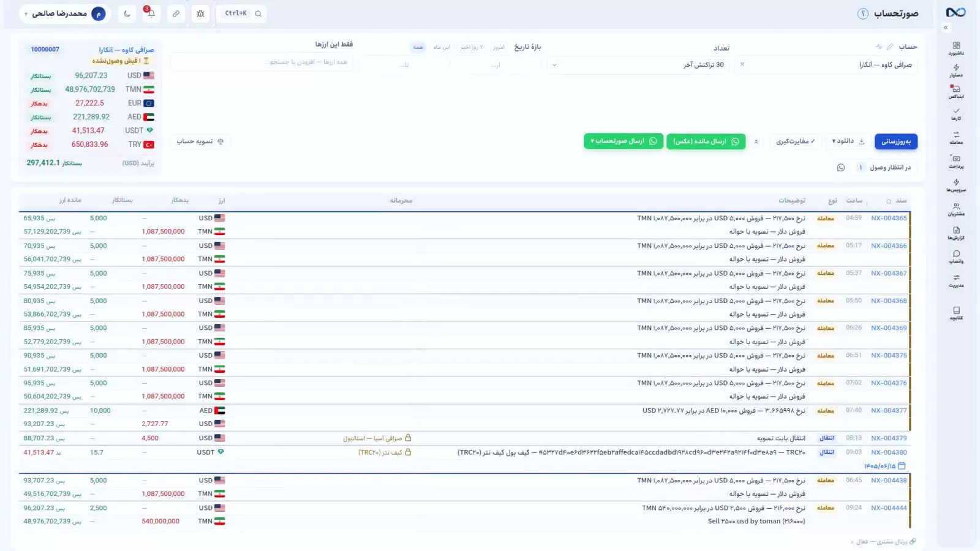Open the واتساپ (WhatsApp) sidebar icon
Screen dimensions: 980x551
tap(956, 257)
